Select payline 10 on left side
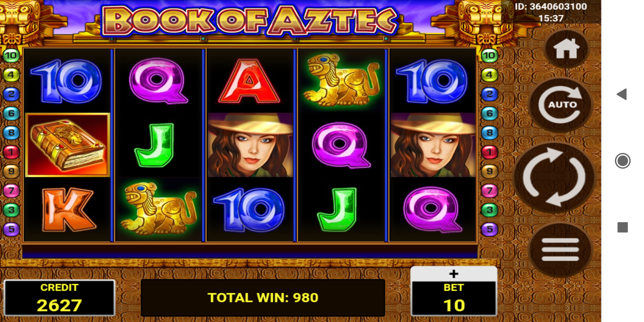Screen dimensions: 644x322 click(12, 56)
